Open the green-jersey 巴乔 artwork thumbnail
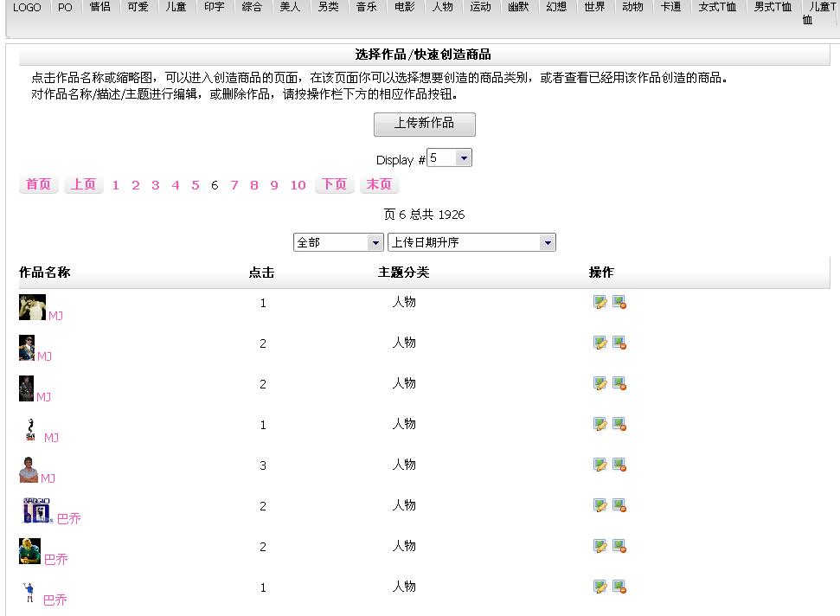The width and height of the screenshot is (840, 616). coord(29,551)
